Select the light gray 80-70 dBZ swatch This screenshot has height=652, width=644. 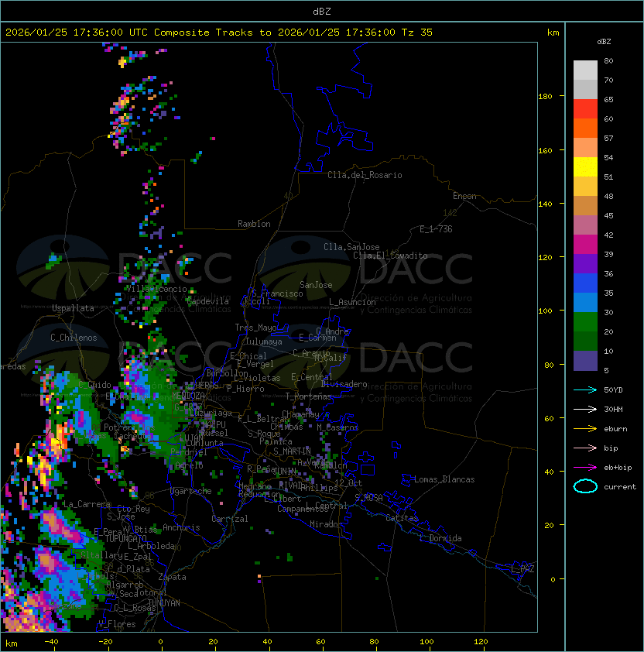point(585,70)
